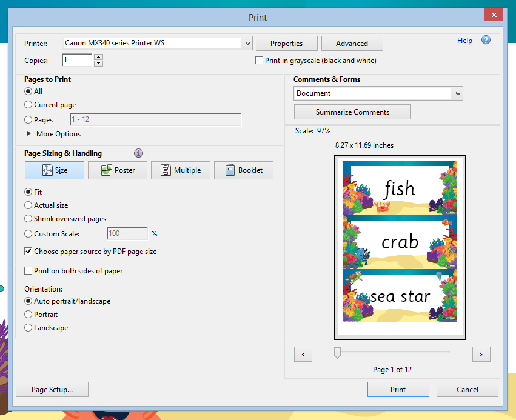Image resolution: width=516 pixels, height=420 pixels.
Task: Select the Size sizing option
Action: 55,170
